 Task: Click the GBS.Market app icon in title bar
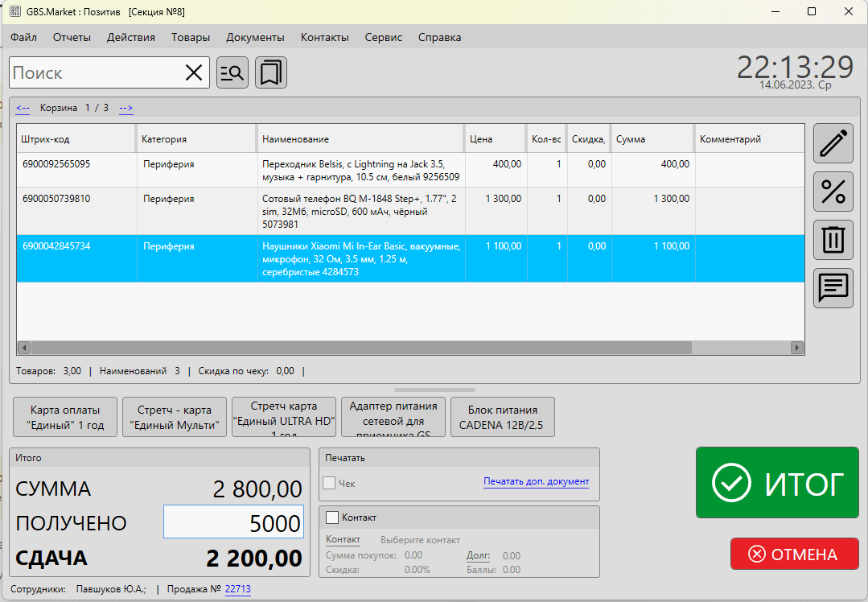tap(14, 11)
